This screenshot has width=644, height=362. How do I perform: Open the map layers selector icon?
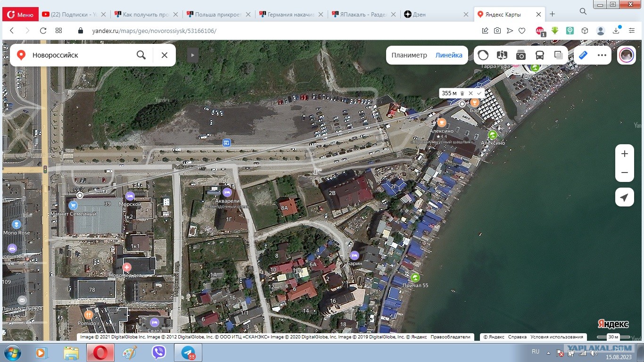point(559,55)
